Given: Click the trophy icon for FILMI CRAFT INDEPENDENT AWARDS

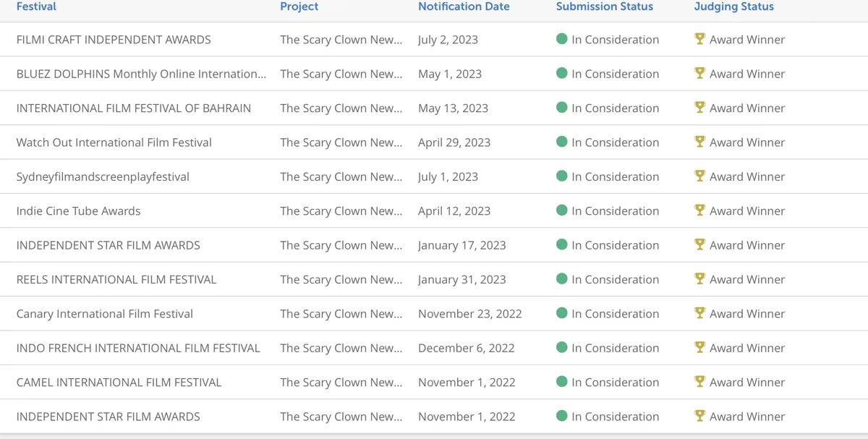Looking at the screenshot, I should click(699, 38).
